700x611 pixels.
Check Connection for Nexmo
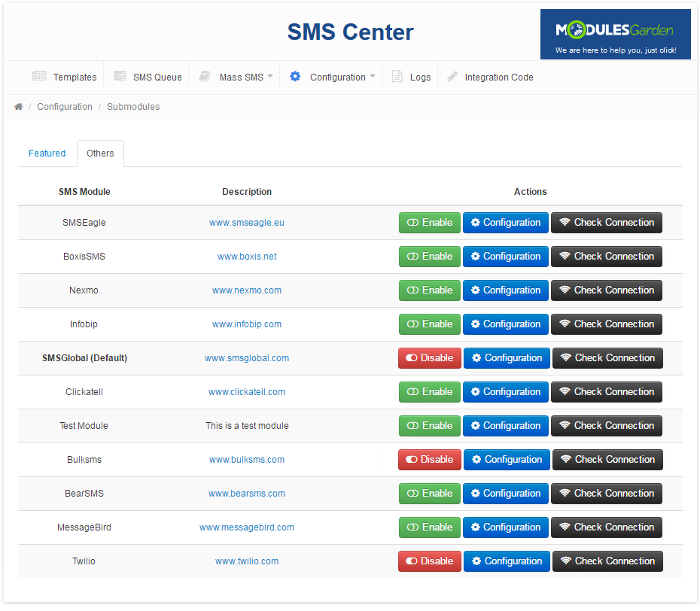[606, 290]
